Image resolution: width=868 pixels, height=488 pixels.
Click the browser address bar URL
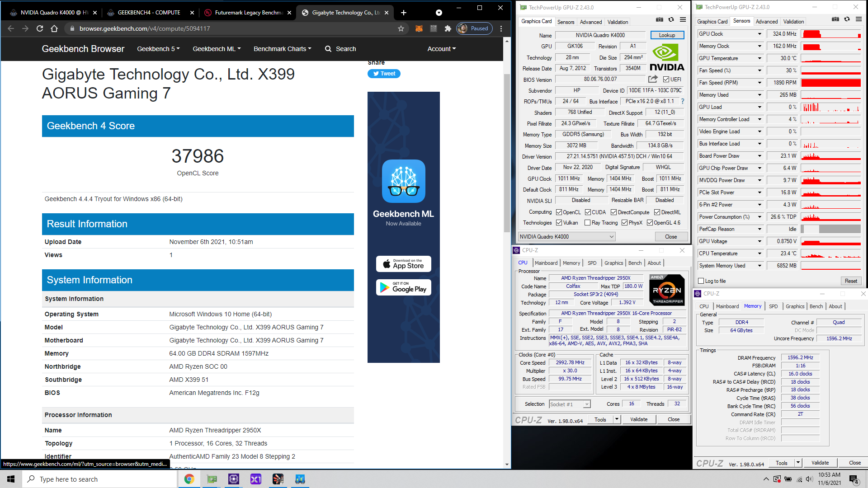[145, 28]
